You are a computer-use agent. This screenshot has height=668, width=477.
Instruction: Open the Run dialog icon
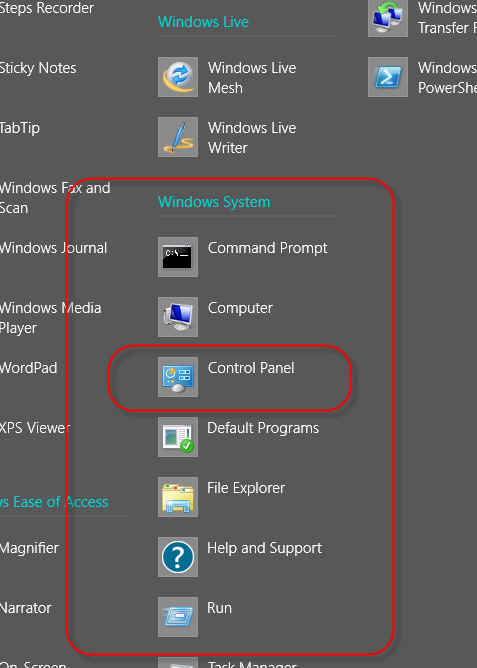click(178, 617)
